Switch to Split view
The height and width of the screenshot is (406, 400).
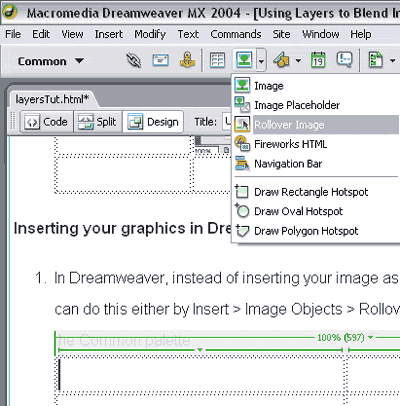coord(98,122)
